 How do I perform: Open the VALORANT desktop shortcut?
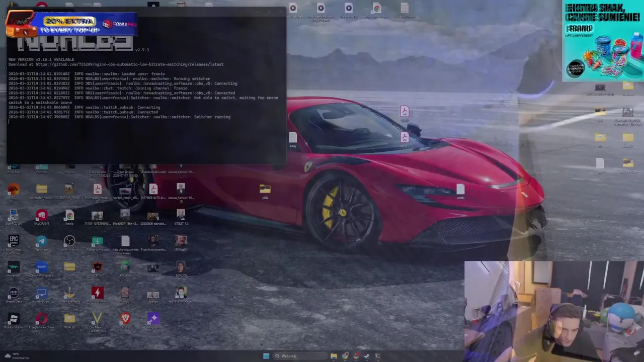(42, 217)
